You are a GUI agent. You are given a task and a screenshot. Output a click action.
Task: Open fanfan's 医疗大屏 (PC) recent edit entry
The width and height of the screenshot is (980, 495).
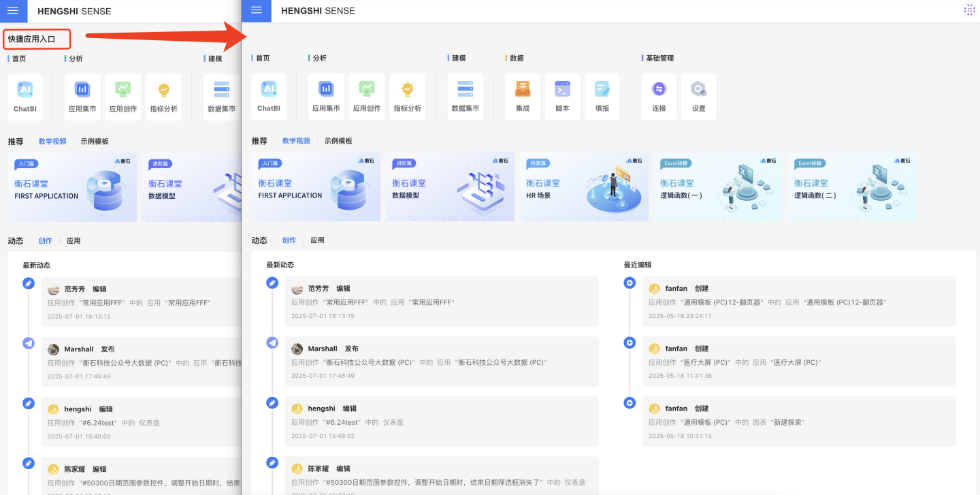(x=799, y=356)
